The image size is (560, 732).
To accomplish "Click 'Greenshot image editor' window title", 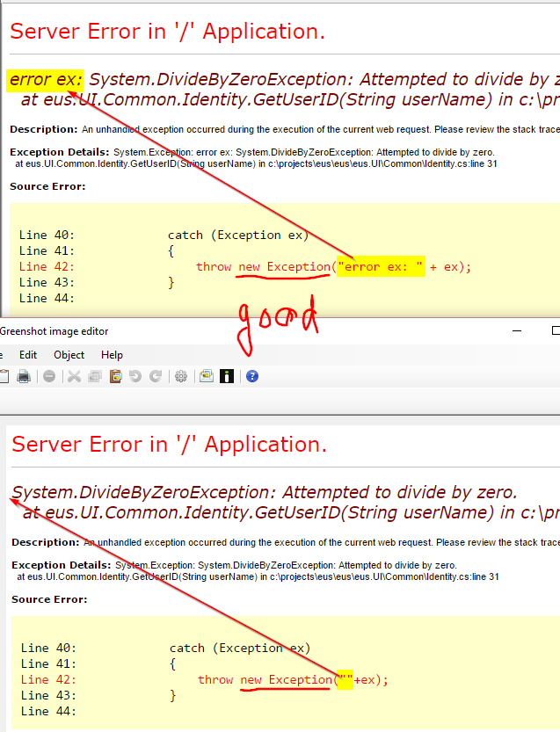I will pos(54,331).
